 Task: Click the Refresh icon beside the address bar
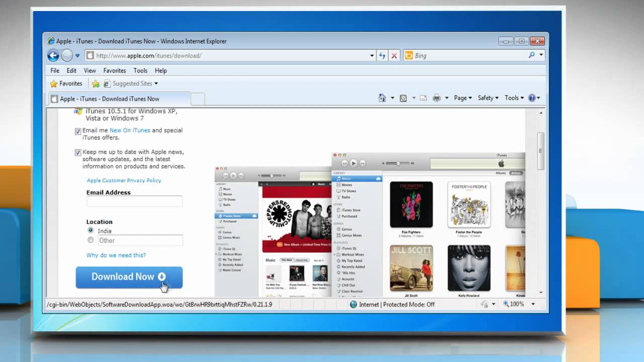pos(382,56)
